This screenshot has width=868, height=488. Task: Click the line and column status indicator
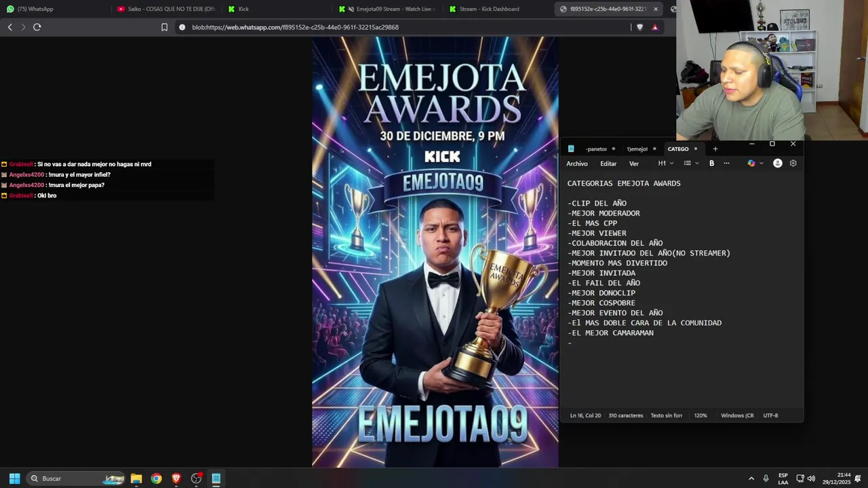point(585,415)
